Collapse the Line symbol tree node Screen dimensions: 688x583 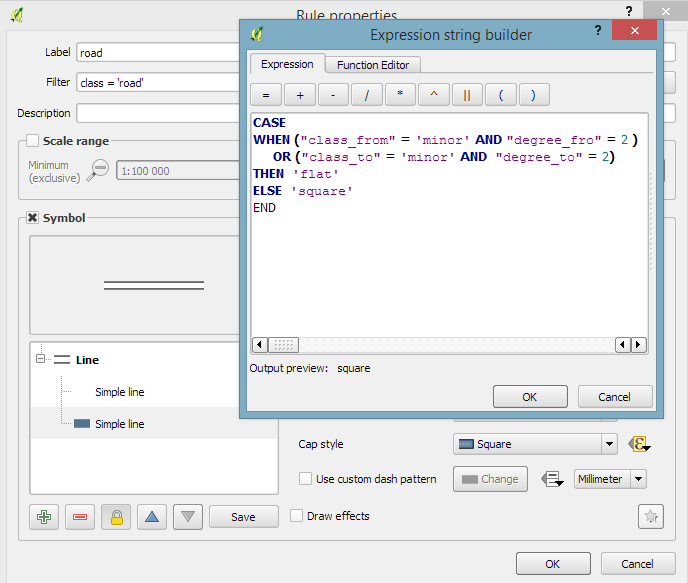coord(41,360)
